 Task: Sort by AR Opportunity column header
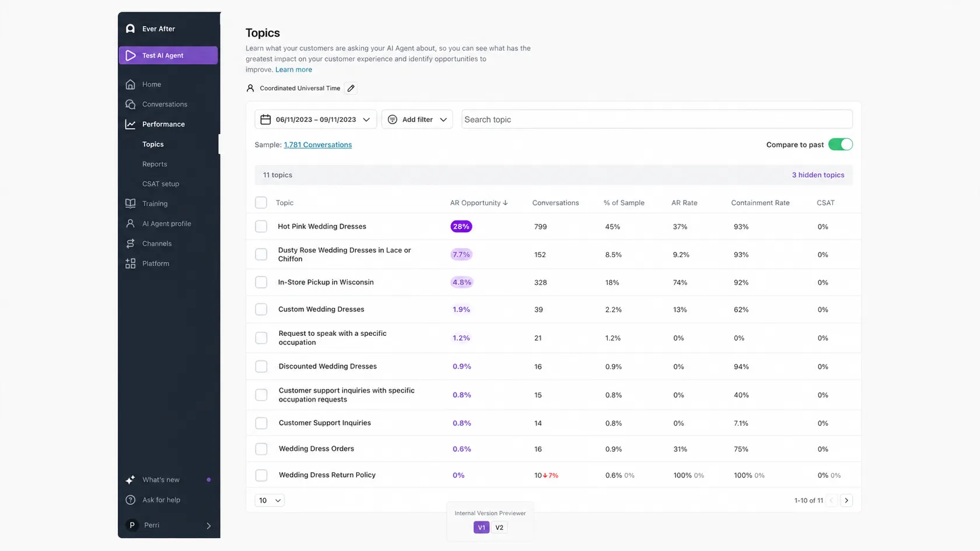coord(478,203)
